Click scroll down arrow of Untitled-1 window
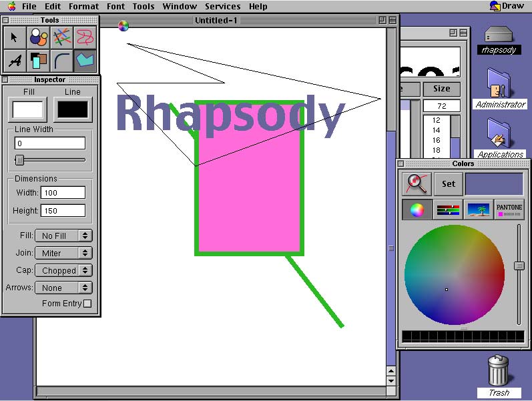 (x=391, y=380)
